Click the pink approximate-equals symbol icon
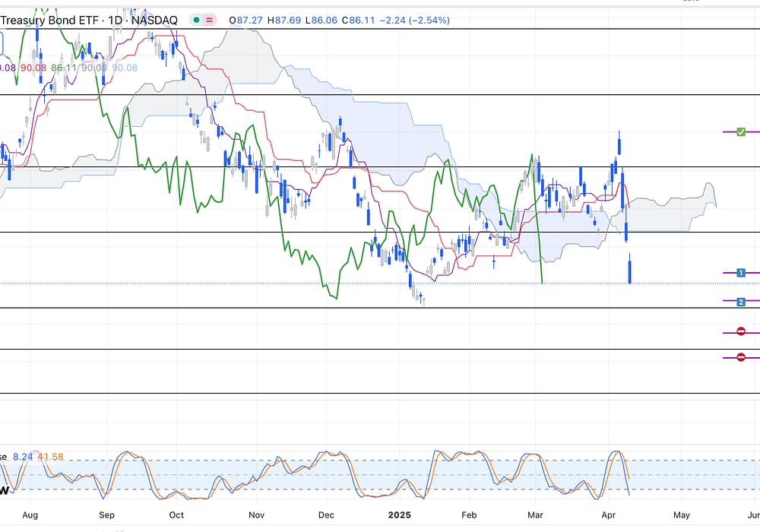The image size is (760, 532). tap(210, 21)
